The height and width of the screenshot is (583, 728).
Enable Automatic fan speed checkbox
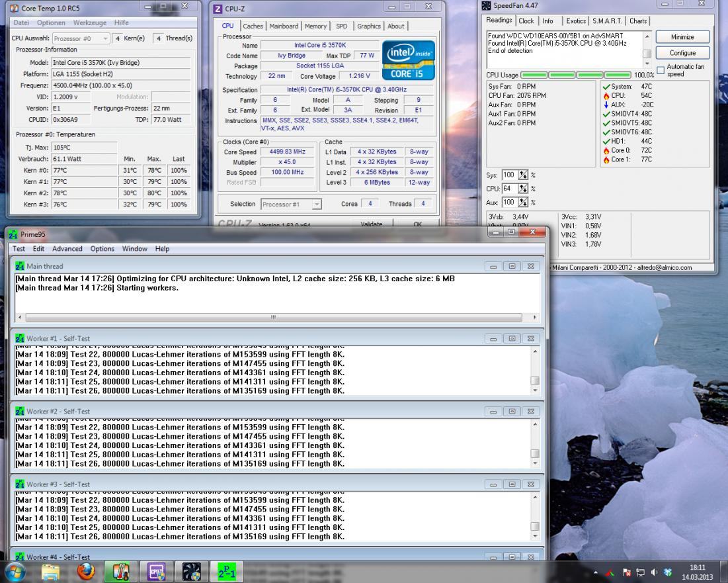(x=661, y=69)
